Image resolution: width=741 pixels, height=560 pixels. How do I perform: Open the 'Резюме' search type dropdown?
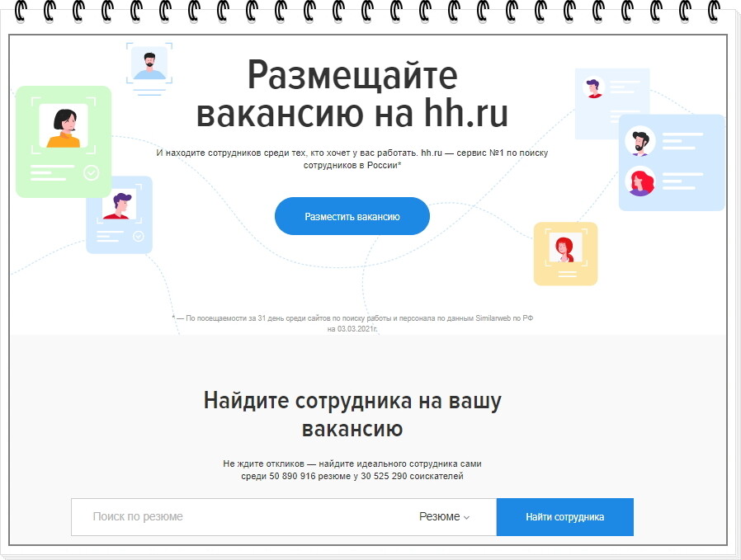(x=444, y=517)
